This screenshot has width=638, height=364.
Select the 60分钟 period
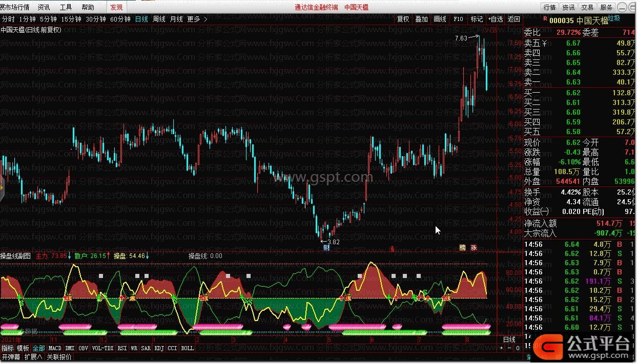click(x=120, y=19)
